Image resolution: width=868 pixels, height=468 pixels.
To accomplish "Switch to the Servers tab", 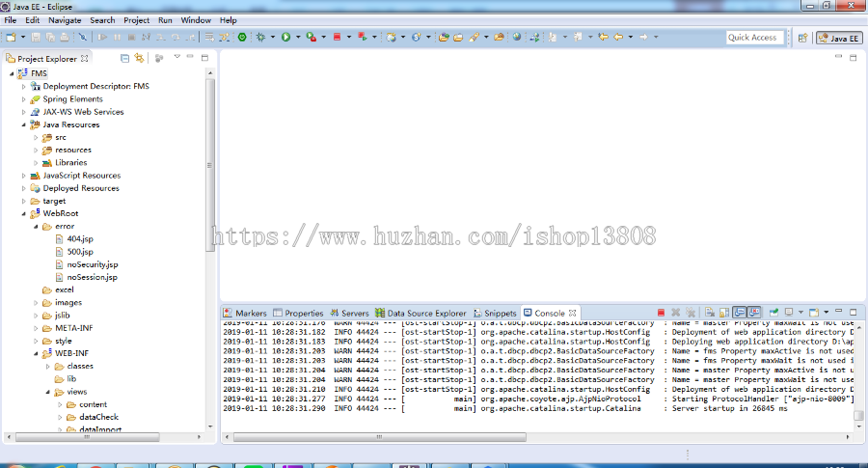I will [x=349, y=313].
